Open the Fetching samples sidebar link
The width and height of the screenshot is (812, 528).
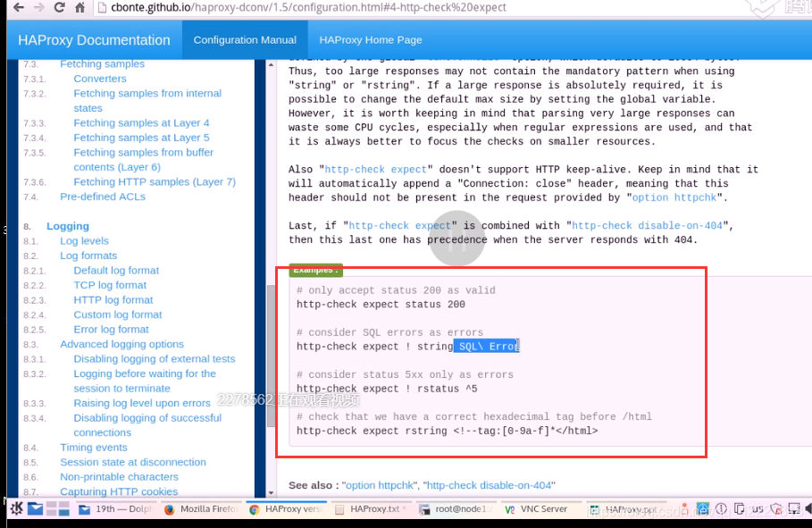pyautogui.click(x=102, y=63)
